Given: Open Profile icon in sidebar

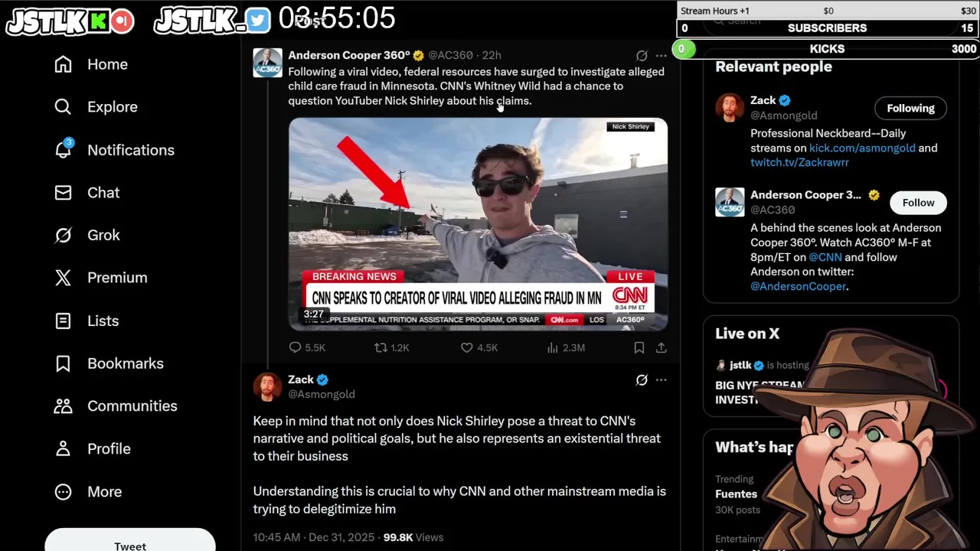Looking at the screenshot, I should click(63, 449).
